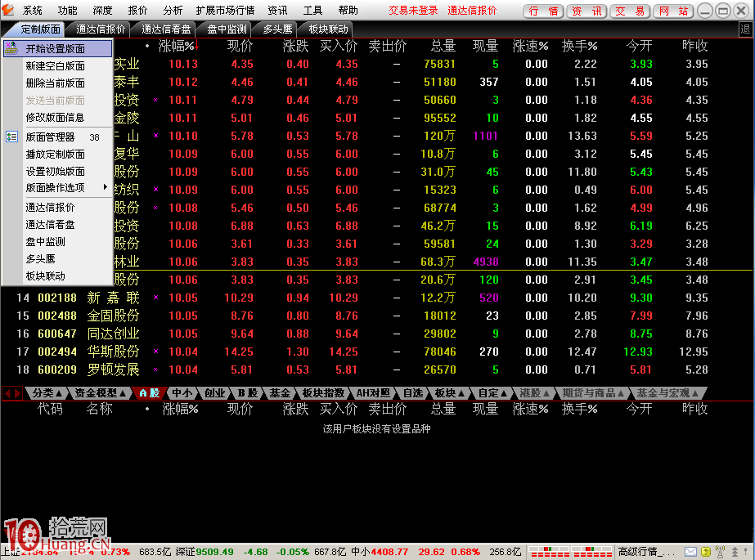Click the 资讯 button at top right
This screenshot has height=560, width=755.
click(586, 11)
